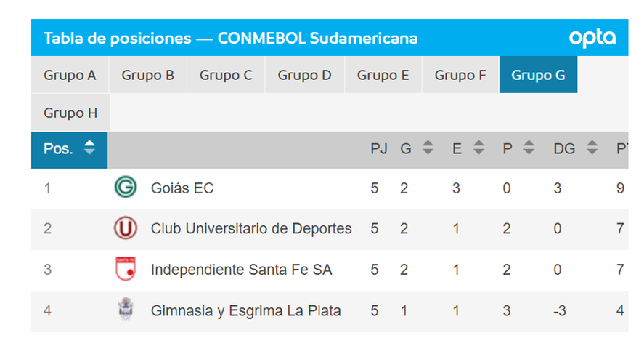The width and height of the screenshot is (644, 338).
Task: Switch to the Grupo A tab
Action: [x=70, y=75]
